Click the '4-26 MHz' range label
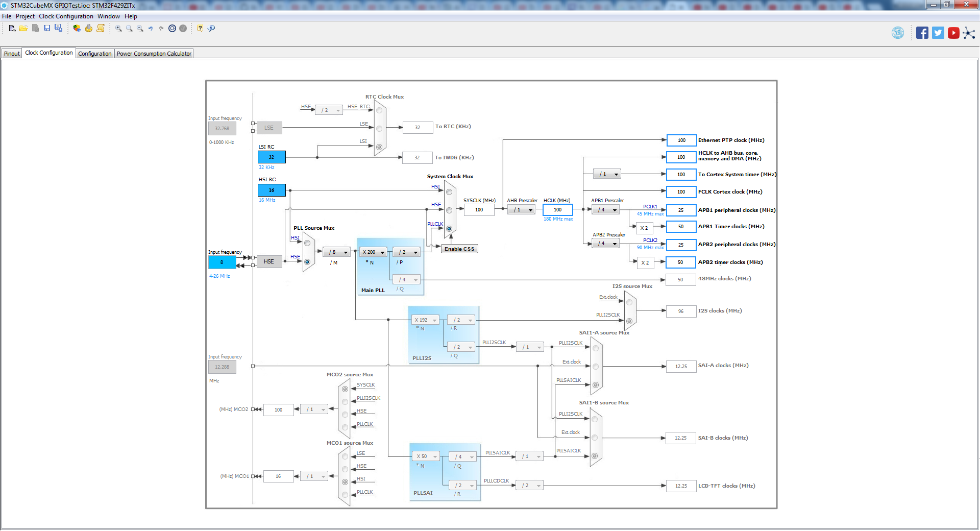The image size is (980, 531). click(x=219, y=276)
